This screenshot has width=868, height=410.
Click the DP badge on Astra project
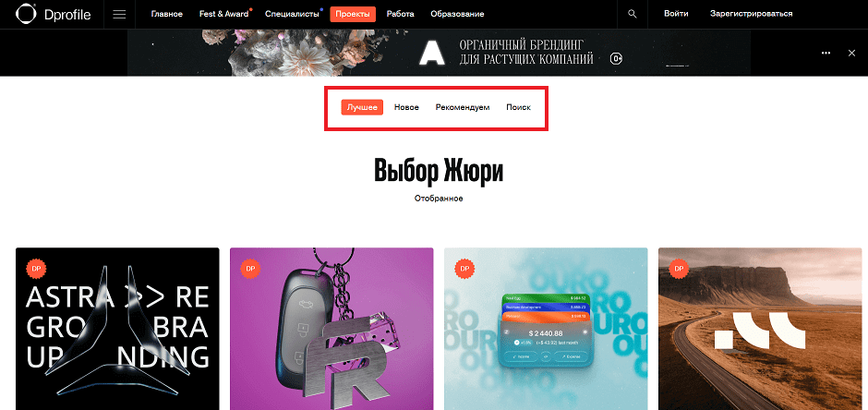[x=36, y=269]
